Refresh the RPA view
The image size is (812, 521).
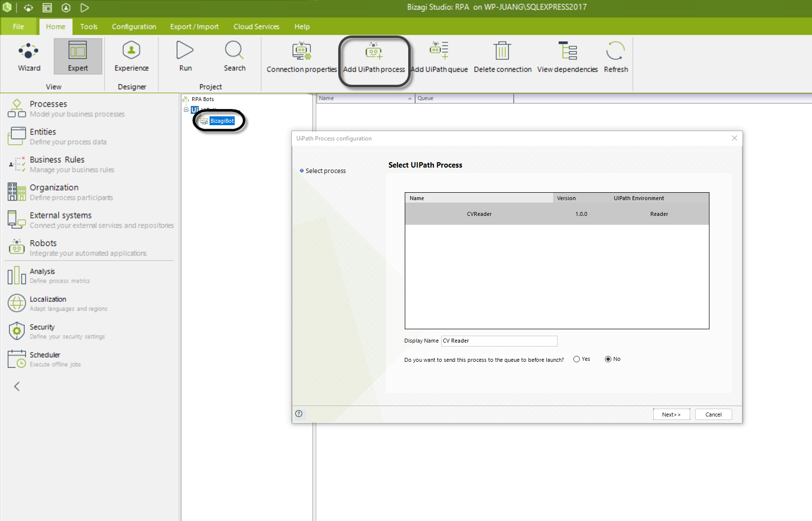[616, 58]
